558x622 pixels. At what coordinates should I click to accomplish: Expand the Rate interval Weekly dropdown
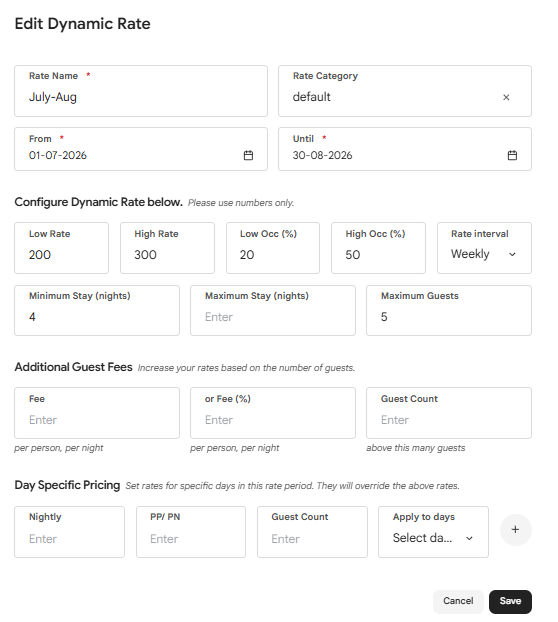[x=484, y=248]
